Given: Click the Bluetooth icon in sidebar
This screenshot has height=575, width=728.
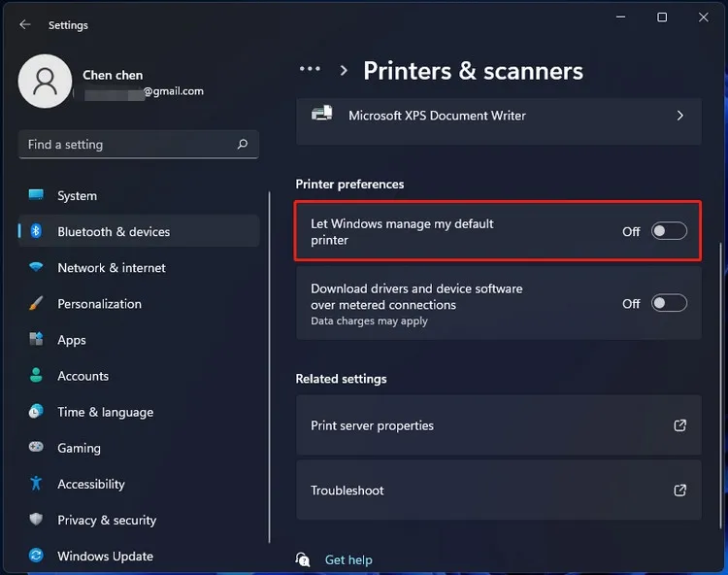Looking at the screenshot, I should [x=36, y=231].
